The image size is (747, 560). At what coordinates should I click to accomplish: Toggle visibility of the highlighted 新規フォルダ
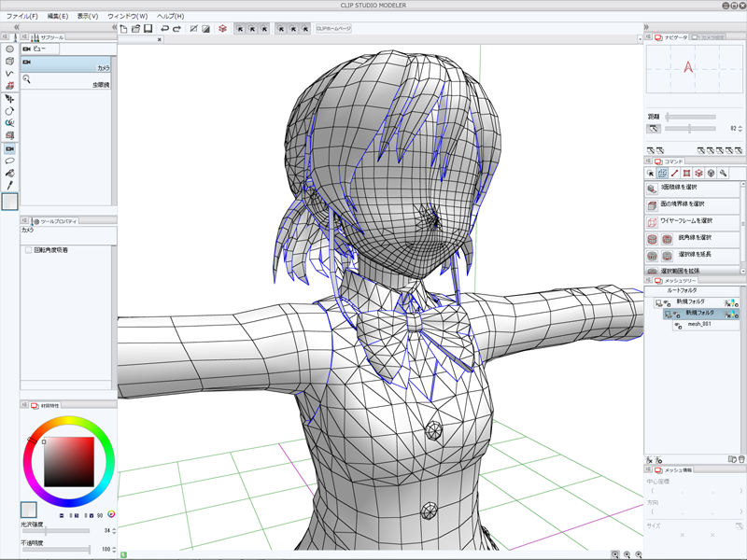coord(677,314)
